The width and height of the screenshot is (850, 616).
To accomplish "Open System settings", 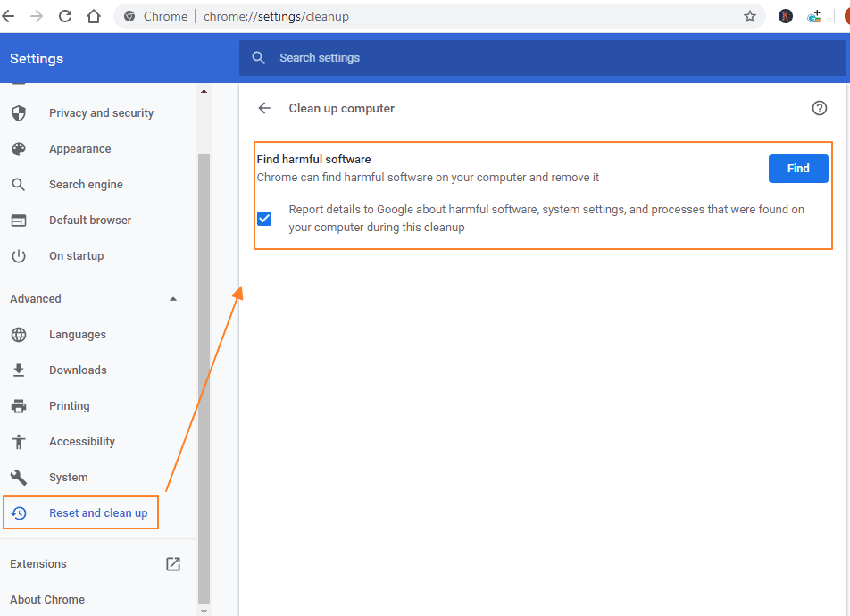I will [x=68, y=478].
